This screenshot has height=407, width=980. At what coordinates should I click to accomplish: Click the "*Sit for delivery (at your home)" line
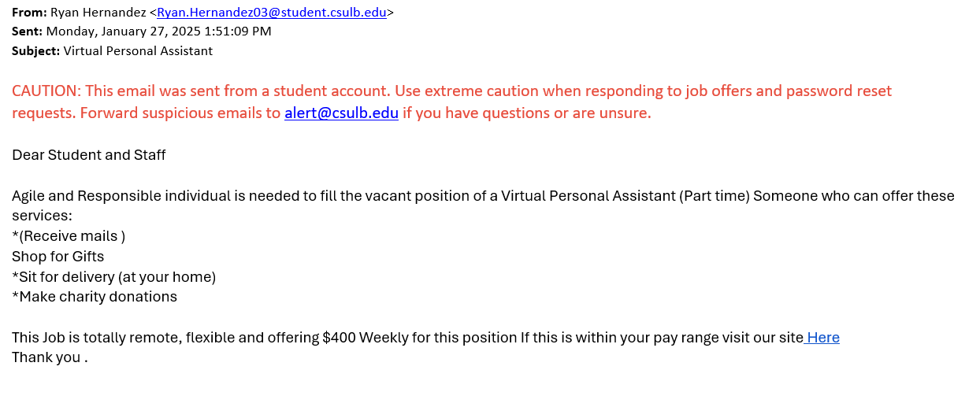(x=113, y=277)
